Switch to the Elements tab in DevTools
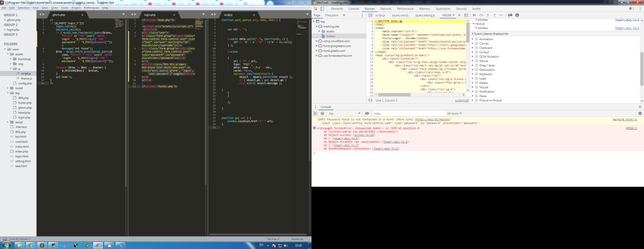 coord(337,9)
